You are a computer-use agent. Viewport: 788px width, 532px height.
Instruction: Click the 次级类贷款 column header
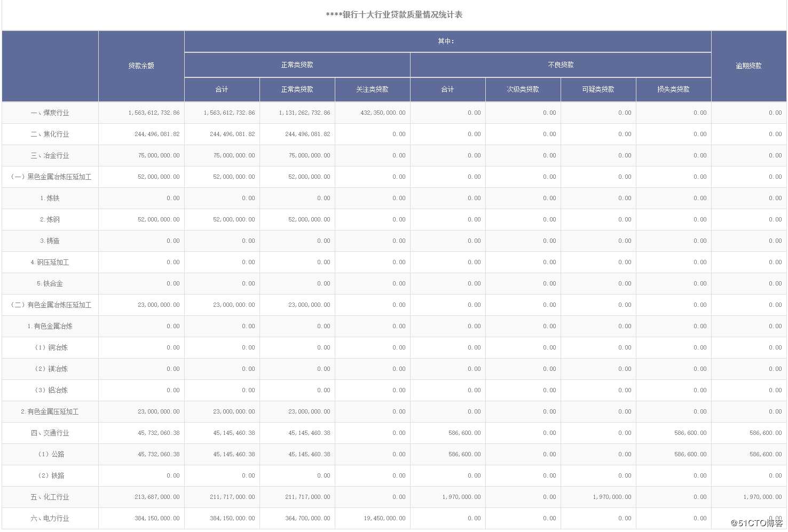(523, 89)
